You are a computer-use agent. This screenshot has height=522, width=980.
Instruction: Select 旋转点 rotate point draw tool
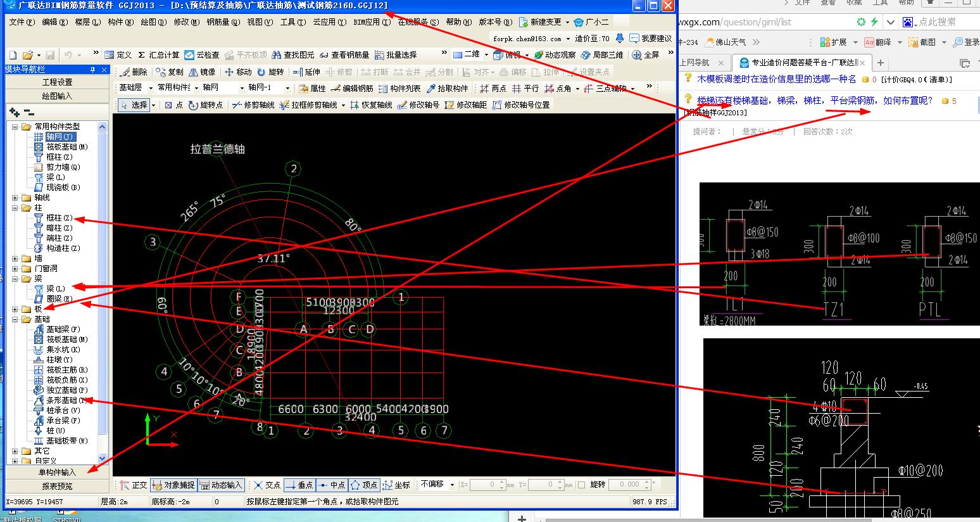pos(205,105)
